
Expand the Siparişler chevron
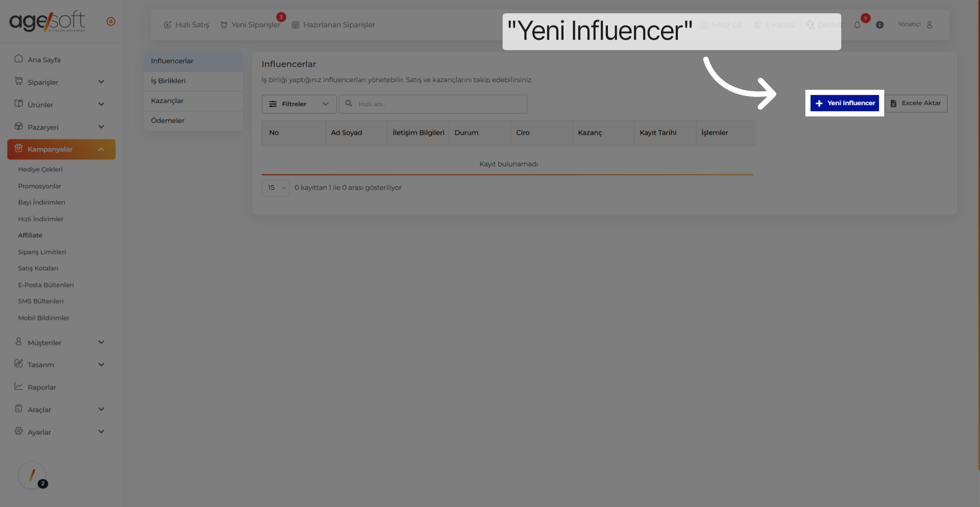(x=101, y=82)
